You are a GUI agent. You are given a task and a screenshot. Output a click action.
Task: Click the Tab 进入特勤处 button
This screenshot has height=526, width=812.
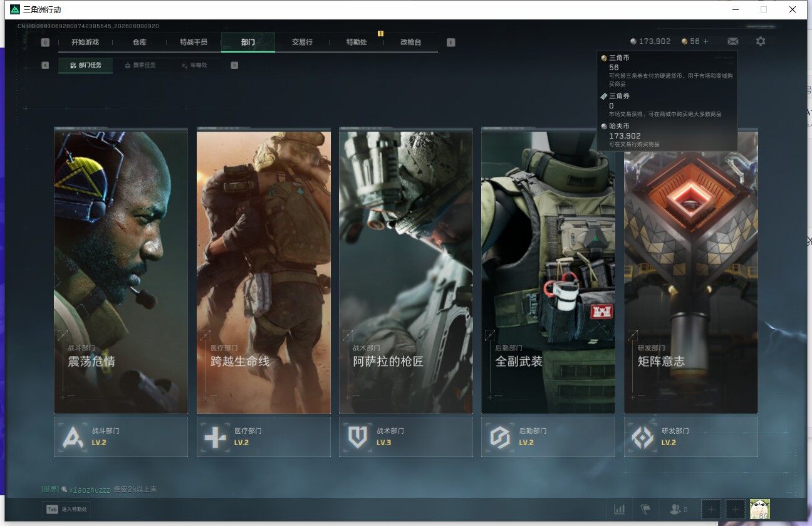[66, 510]
